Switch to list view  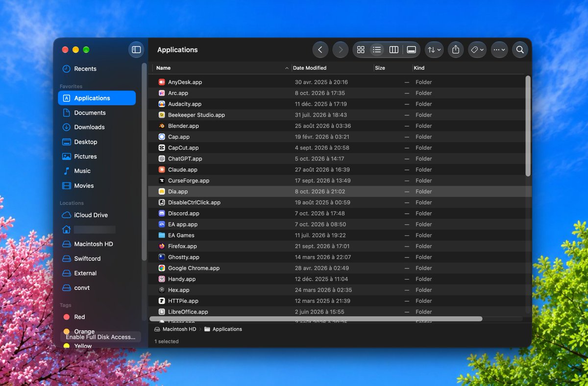pyautogui.click(x=377, y=49)
